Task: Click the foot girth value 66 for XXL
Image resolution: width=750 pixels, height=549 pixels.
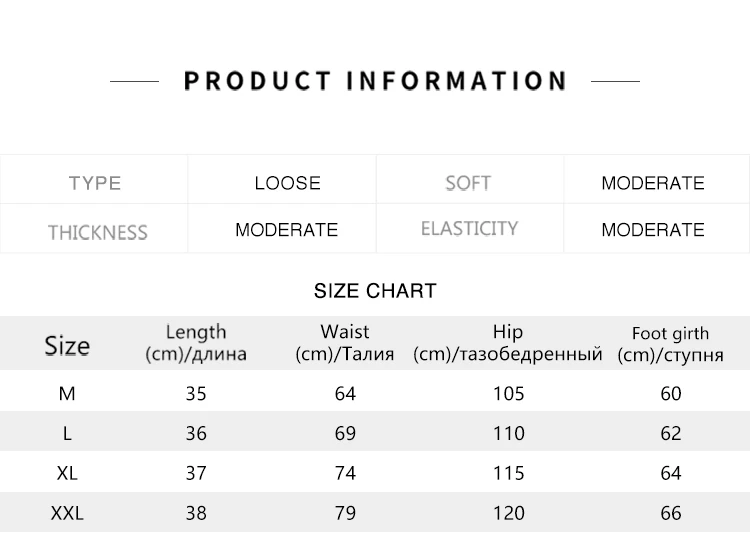Action: (x=671, y=513)
